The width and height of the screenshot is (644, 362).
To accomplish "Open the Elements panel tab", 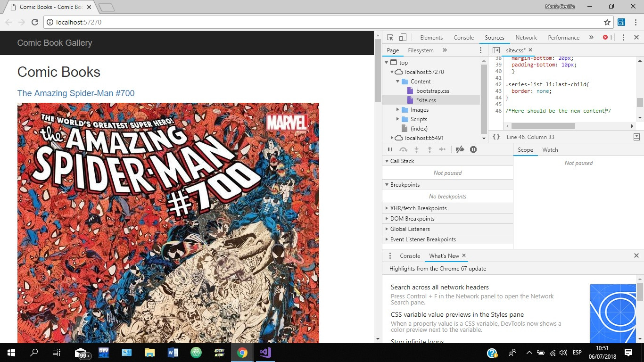I will [431, 38].
